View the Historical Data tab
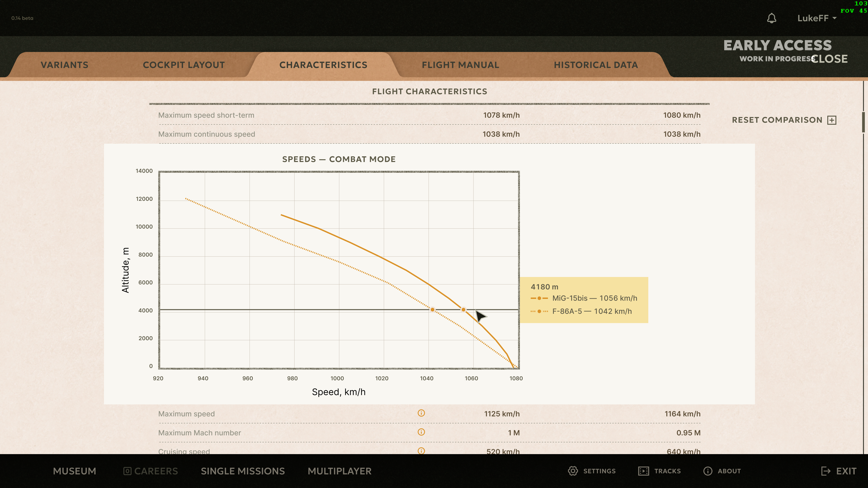The width and height of the screenshot is (868, 488). coord(596,65)
